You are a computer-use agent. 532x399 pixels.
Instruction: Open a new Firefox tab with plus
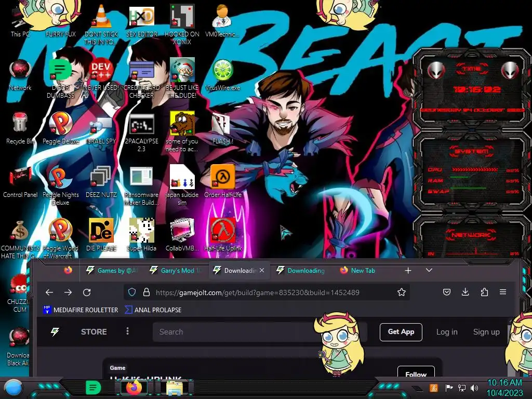(408, 270)
